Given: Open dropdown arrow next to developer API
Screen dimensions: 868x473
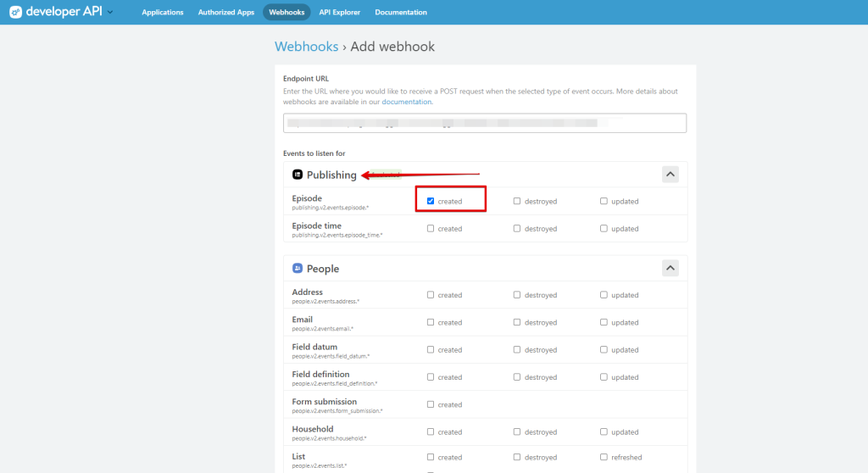Looking at the screenshot, I should (111, 13).
